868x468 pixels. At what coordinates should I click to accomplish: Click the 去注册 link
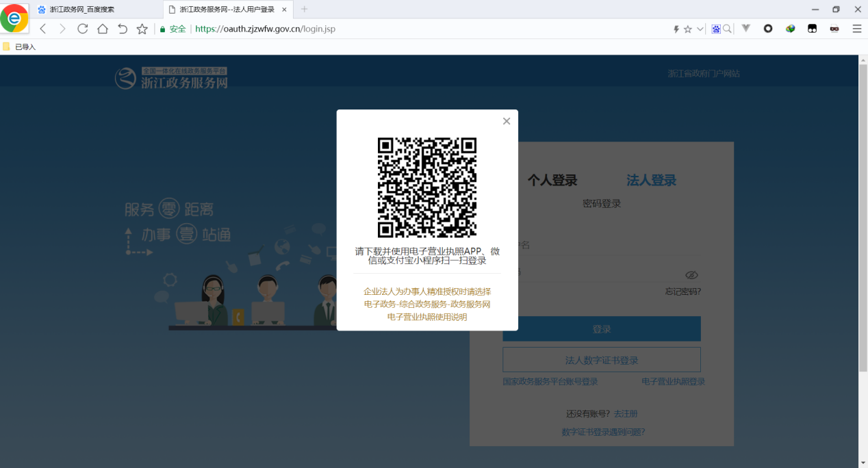pos(626,414)
